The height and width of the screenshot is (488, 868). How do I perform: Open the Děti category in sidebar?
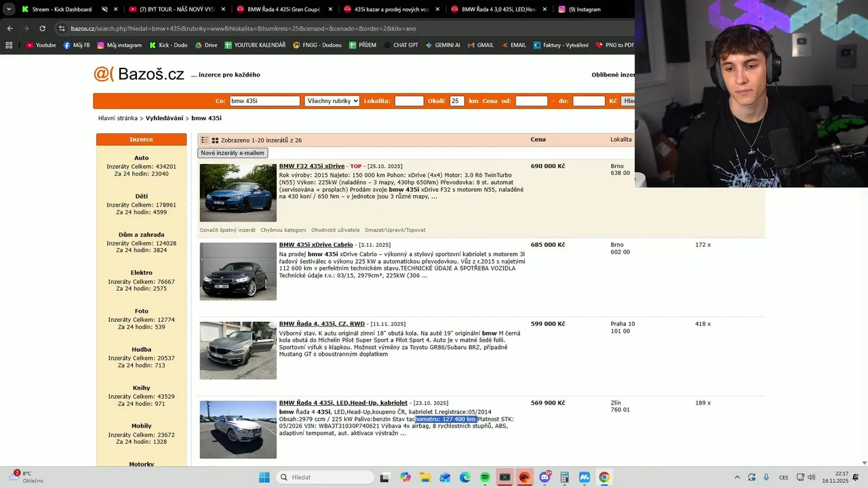141,197
